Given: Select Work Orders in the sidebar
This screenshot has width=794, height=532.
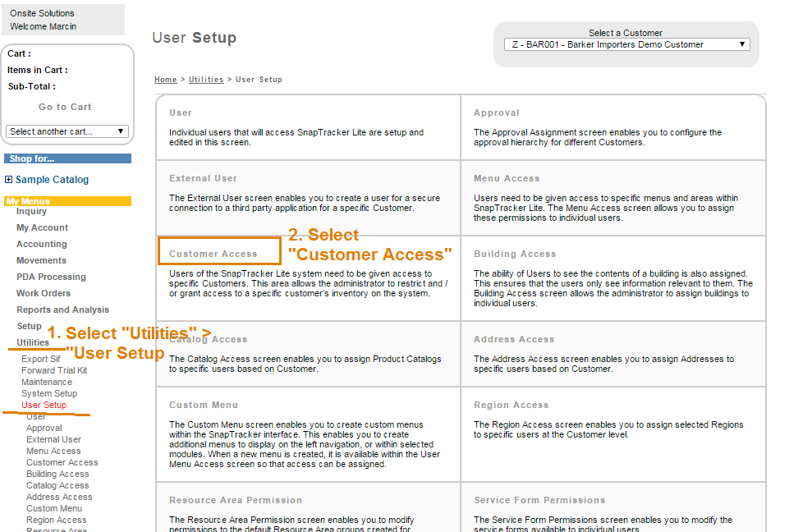Looking at the screenshot, I should pyautogui.click(x=43, y=293).
